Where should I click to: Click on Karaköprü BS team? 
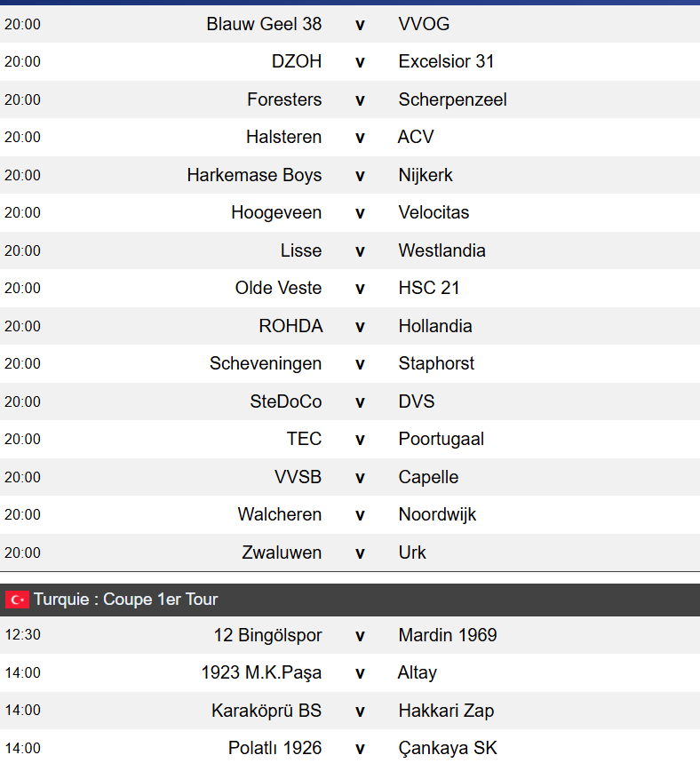266,711
